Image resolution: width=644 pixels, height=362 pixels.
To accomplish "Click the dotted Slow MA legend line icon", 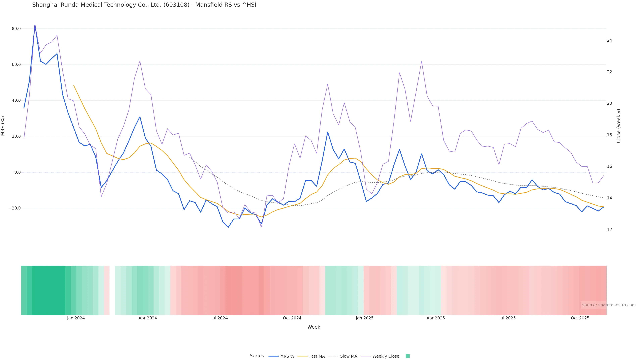I will coord(333,356).
